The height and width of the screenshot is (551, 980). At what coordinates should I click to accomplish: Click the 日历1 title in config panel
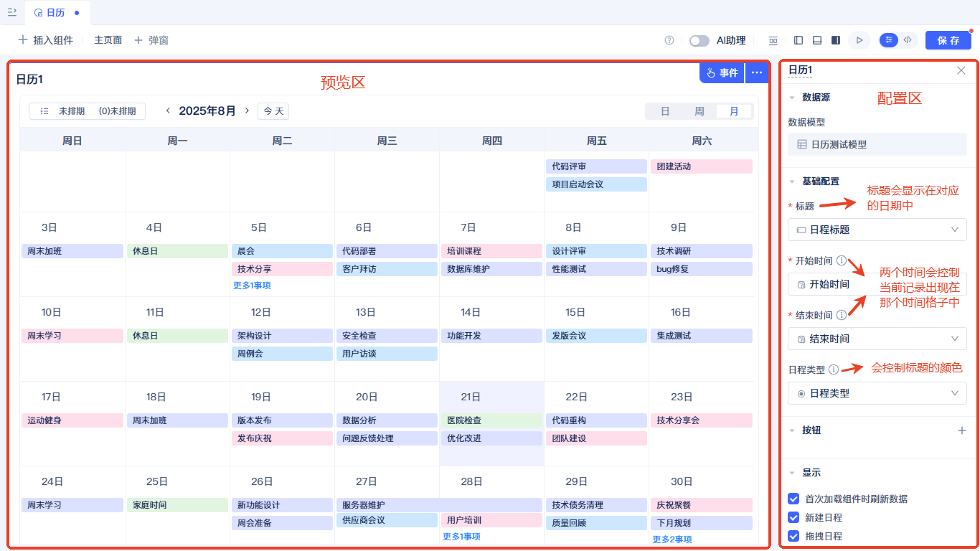(800, 70)
